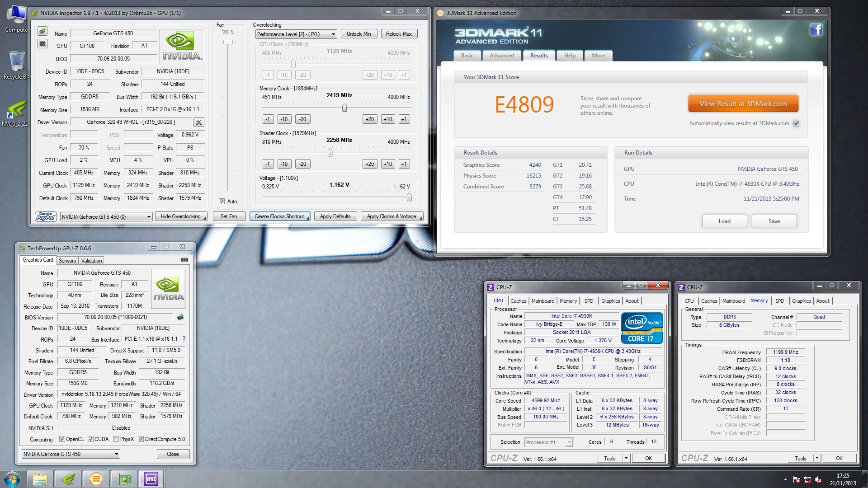Click Memory Clock +20 step button
The image size is (868, 488).
coord(370,119)
